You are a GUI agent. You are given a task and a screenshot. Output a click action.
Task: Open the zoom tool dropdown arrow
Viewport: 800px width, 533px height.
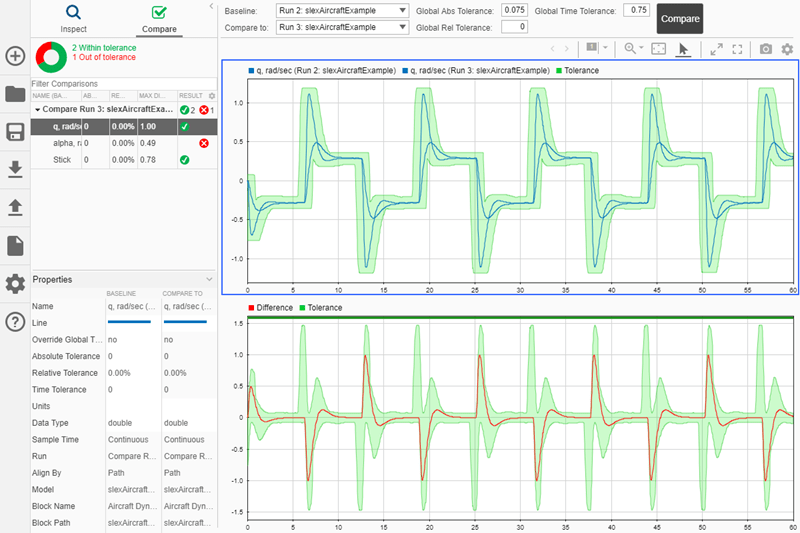click(x=641, y=47)
